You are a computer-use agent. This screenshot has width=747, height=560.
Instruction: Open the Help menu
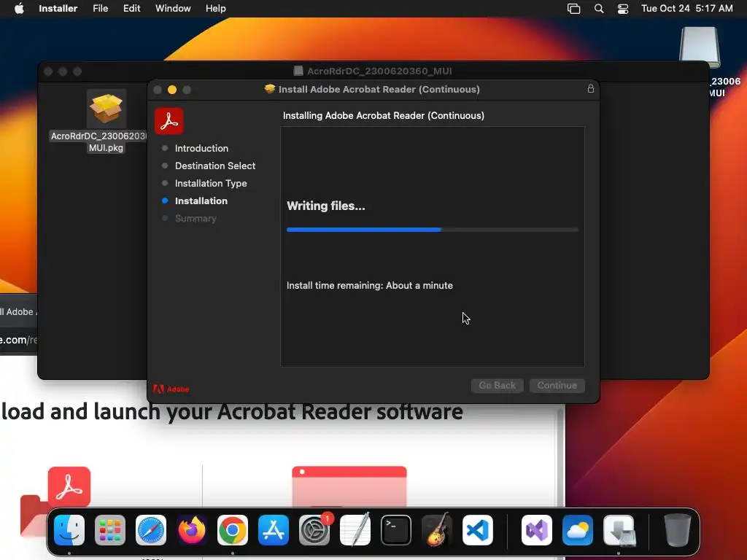coord(215,8)
